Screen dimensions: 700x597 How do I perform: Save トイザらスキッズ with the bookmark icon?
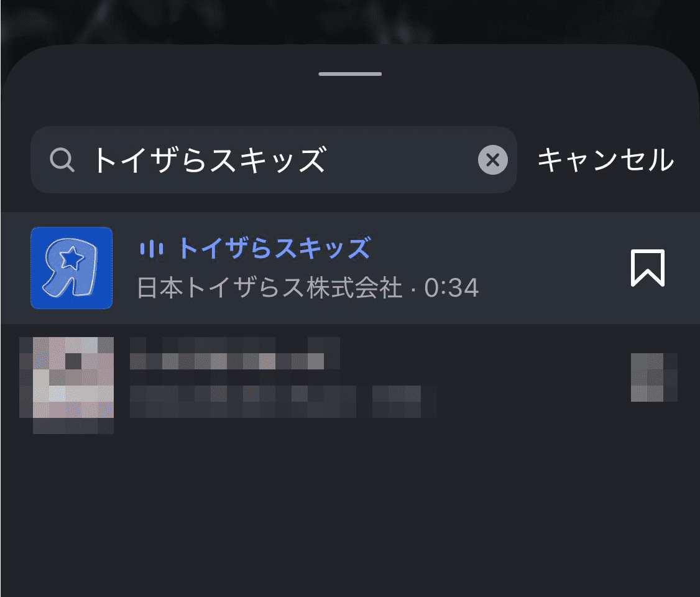coord(647,268)
